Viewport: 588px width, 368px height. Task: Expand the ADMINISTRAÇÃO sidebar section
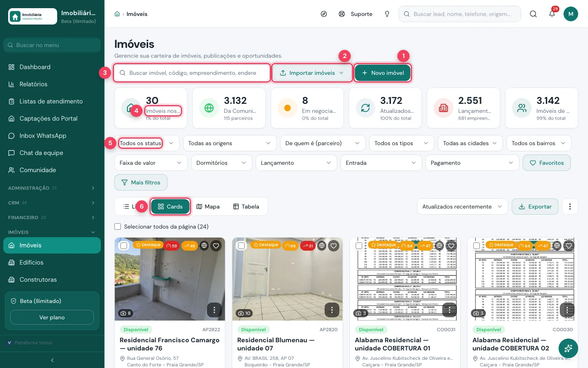click(x=52, y=188)
